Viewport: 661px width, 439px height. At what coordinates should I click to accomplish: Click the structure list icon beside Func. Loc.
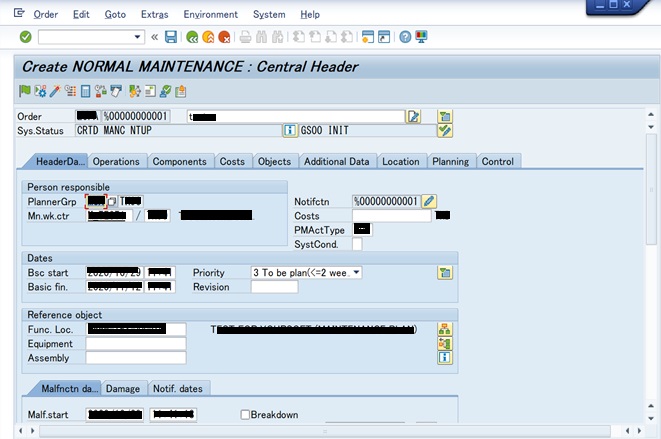point(445,329)
